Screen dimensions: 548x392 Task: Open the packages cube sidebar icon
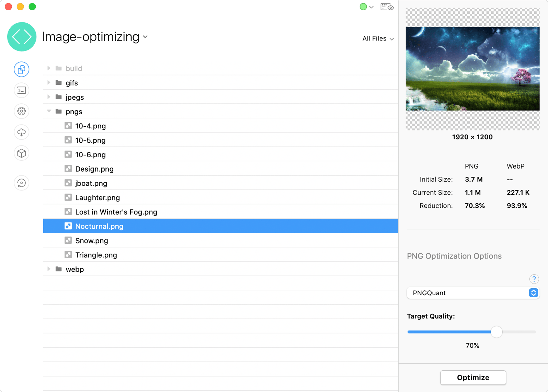coord(21,153)
